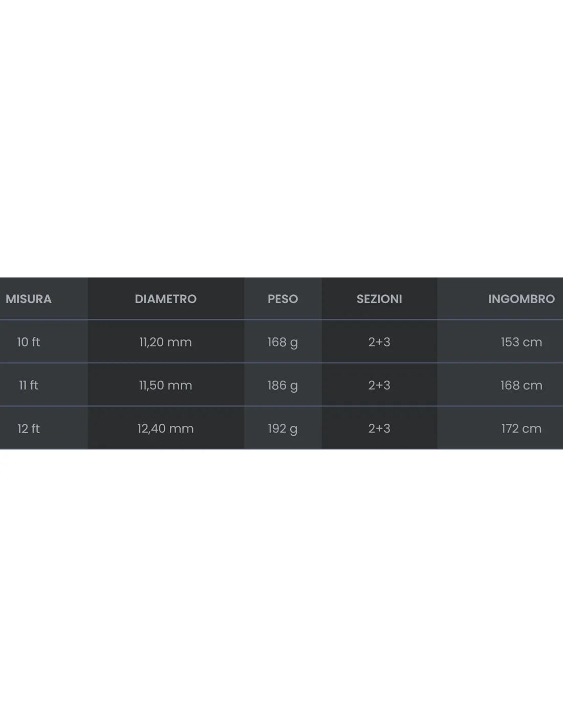
Task: Click the 168 cm ingombro value
Action: [x=521, y=385]
